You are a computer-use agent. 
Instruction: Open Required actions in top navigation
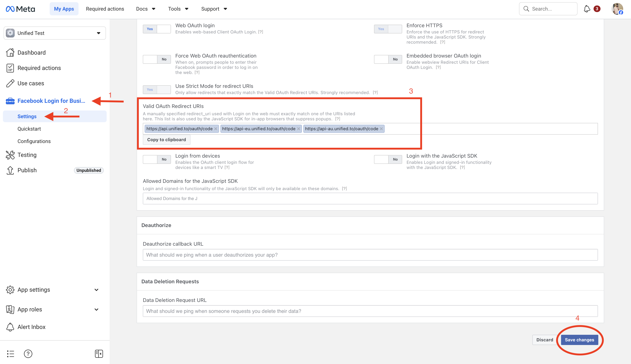pos(105,9)
